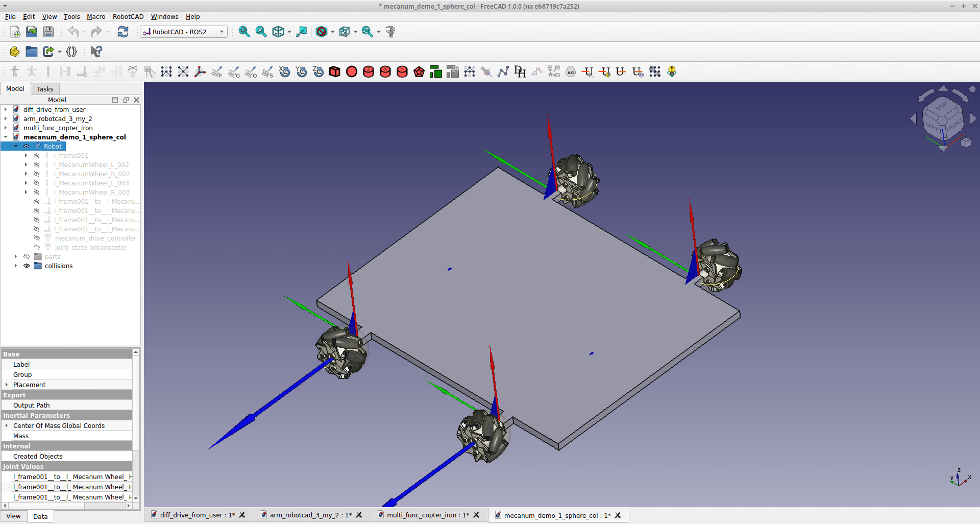Click the Refresh recompute icon
Image resolution: width=980 pixels, height=524 pixels.
click(x=123, y=32)
